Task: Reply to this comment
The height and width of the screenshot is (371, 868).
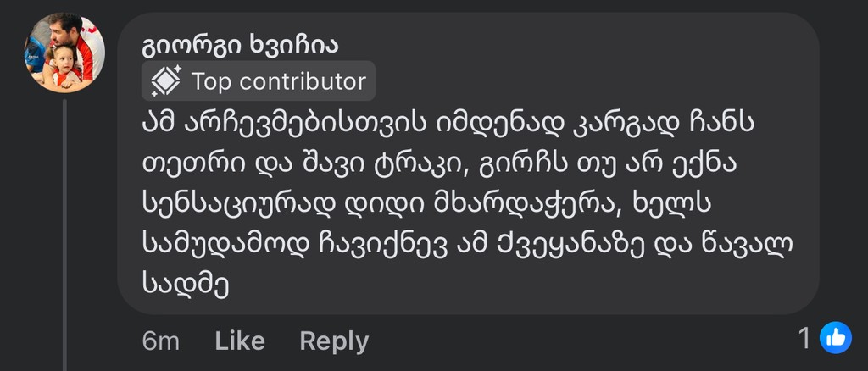Action: click(x=334, y=341)
